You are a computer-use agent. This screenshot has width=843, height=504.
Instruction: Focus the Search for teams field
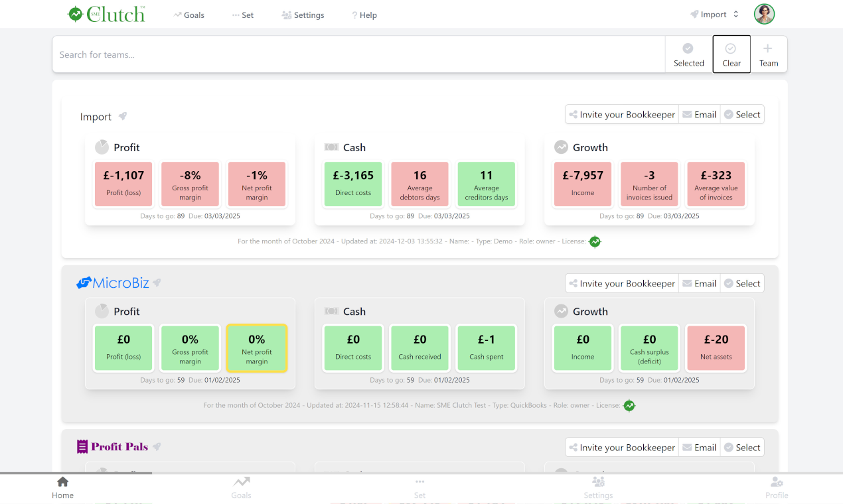(359, 54)
